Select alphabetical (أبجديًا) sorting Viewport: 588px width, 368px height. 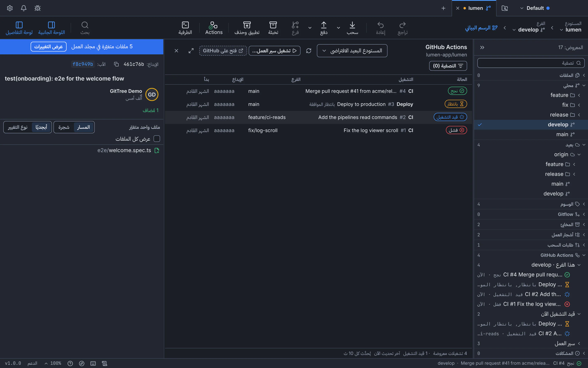point(41,127)
